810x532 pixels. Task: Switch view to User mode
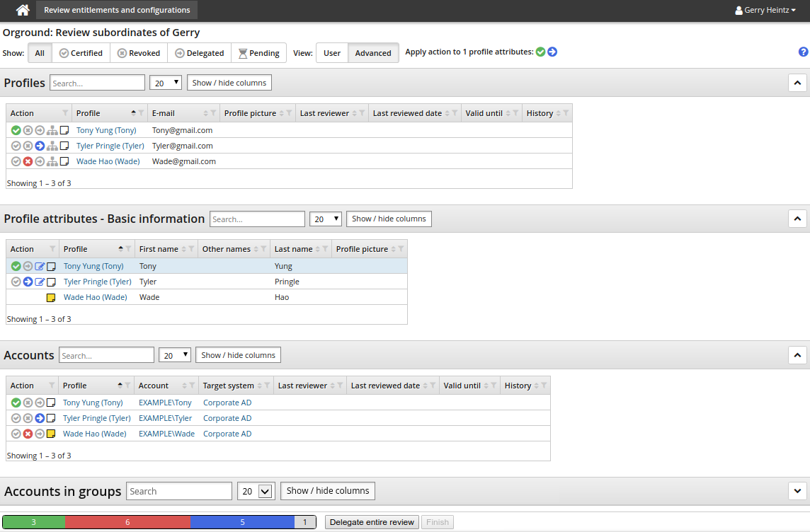[x=331, y=53]
